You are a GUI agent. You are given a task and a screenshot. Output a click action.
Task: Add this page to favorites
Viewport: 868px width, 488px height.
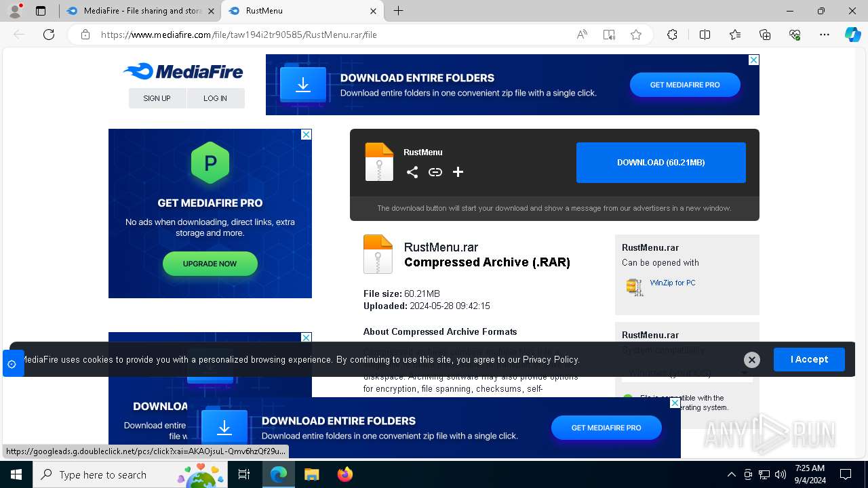636,35
